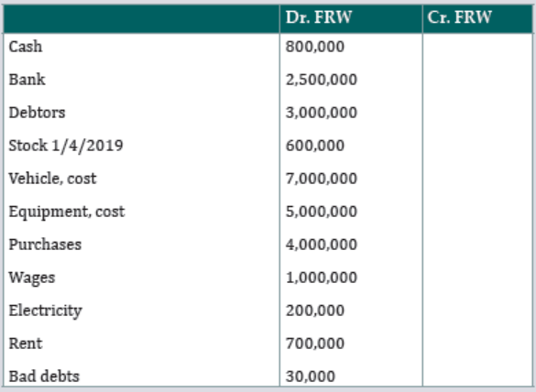Click the 2,500,000 bank amount

[x=322, y=80]
